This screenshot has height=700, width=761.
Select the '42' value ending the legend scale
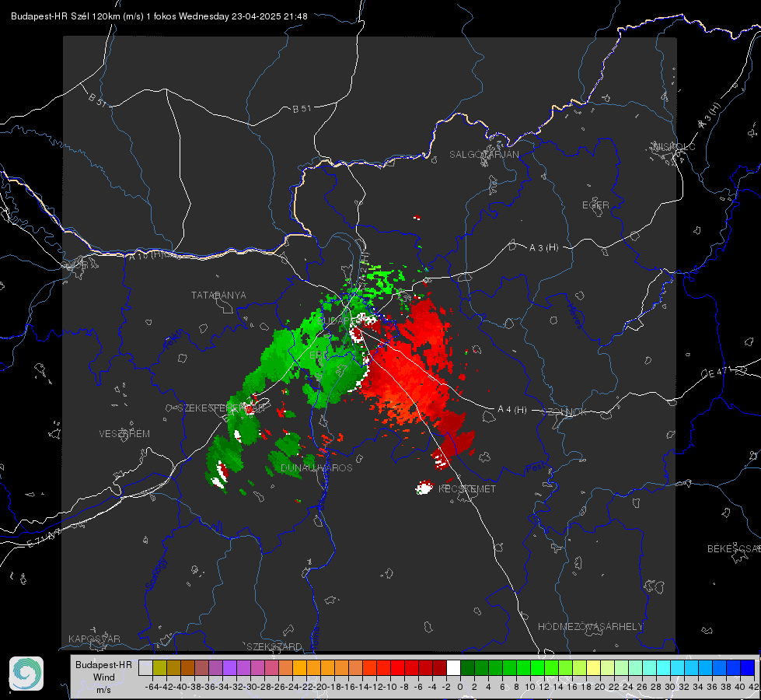(x=754, y=687)
